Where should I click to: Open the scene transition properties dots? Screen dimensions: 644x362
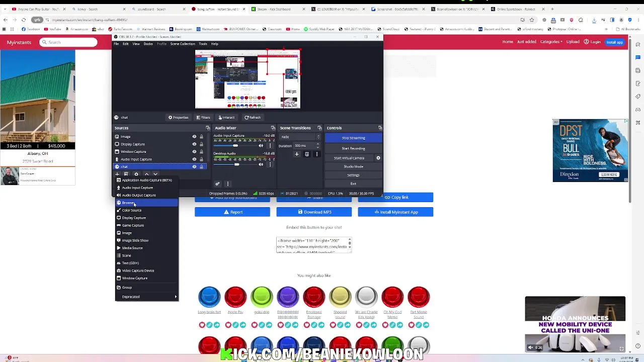(316, 154)
